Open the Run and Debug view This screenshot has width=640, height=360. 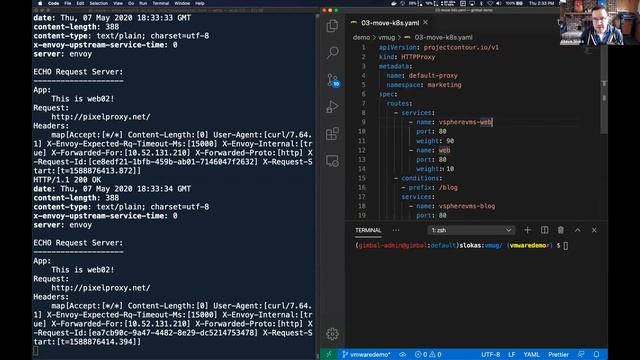(332, 107)
